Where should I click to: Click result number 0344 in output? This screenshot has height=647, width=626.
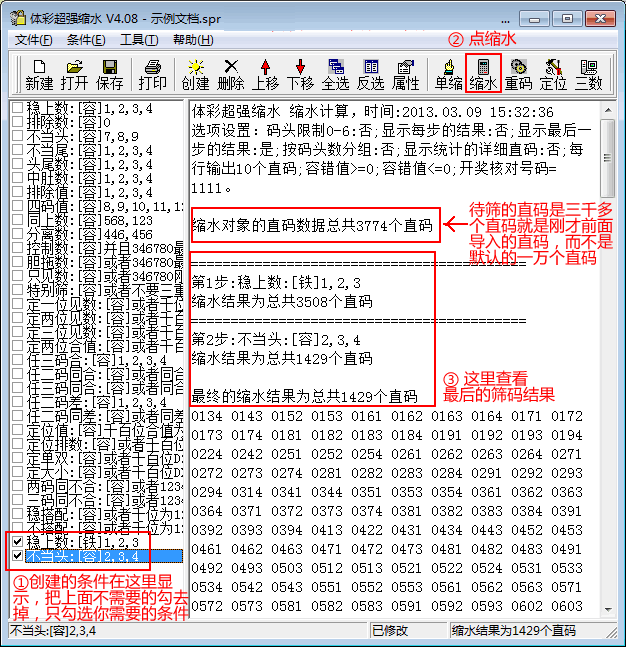coord(327,492)
